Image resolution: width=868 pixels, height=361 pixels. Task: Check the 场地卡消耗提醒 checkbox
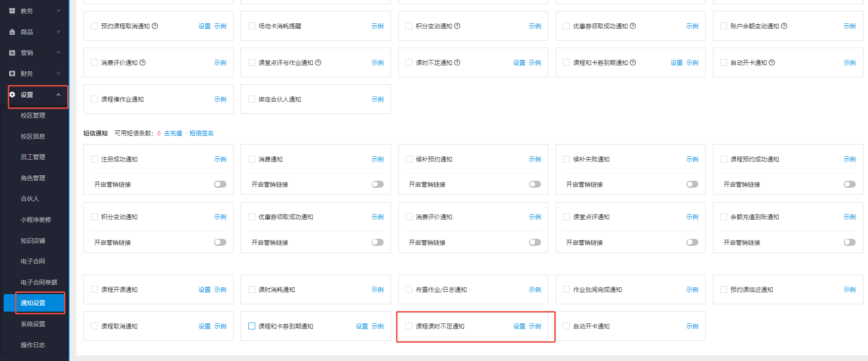tap(252, 26)
